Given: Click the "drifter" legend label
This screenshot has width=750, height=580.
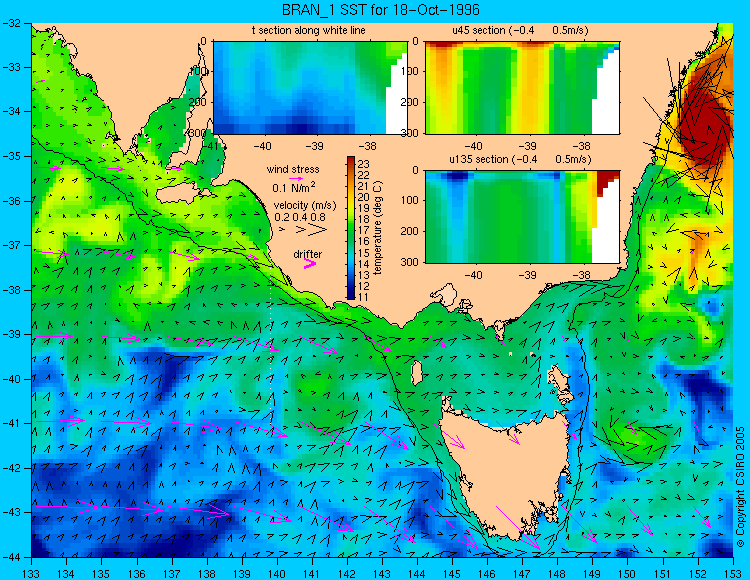Looking at the screenshot, I should 308,254.
